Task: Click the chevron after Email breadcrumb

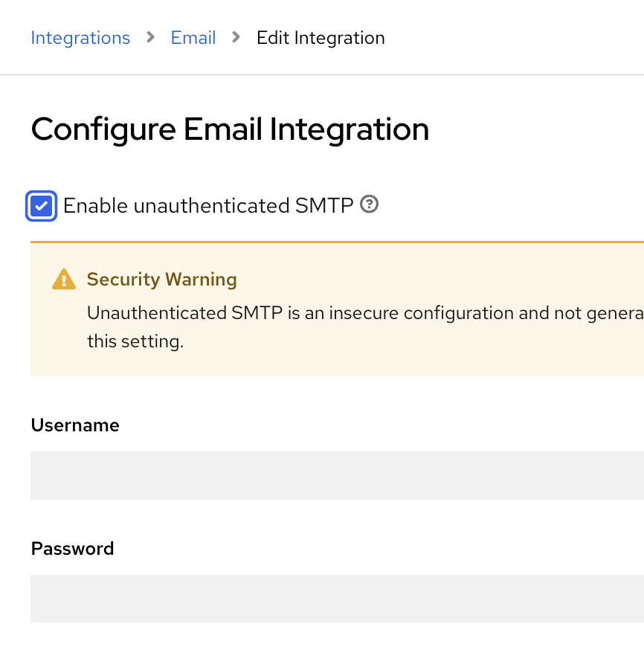Action: point(236,37)
